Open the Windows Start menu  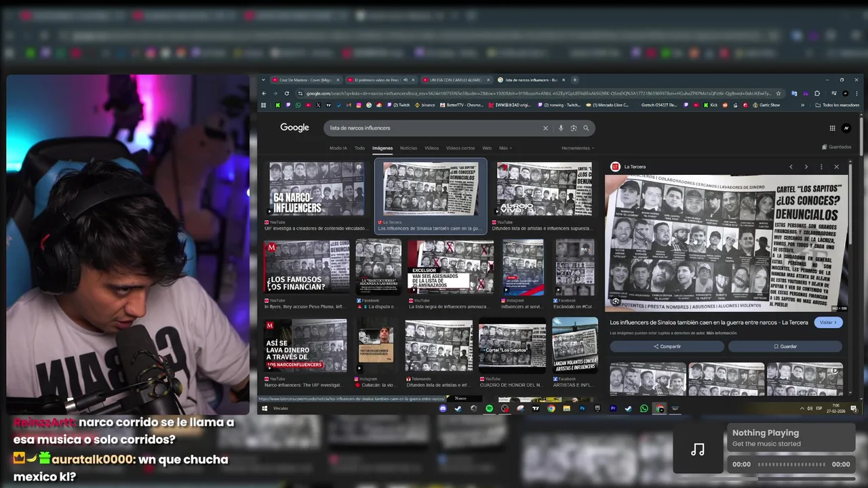[264, 408]
